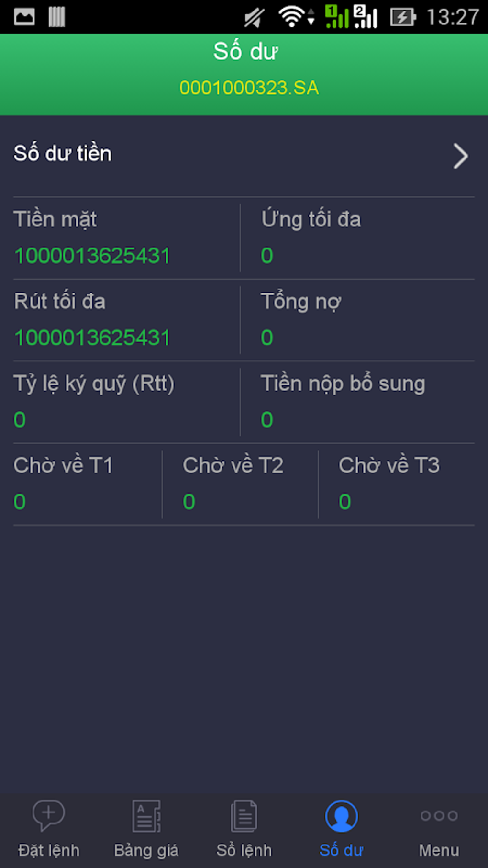
Task: Tap the SIM 1 signal icon
Action: point(337,17)
